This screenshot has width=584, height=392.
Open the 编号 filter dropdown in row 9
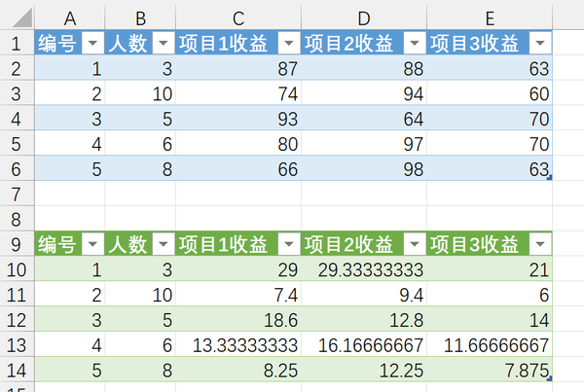[92, 244]
